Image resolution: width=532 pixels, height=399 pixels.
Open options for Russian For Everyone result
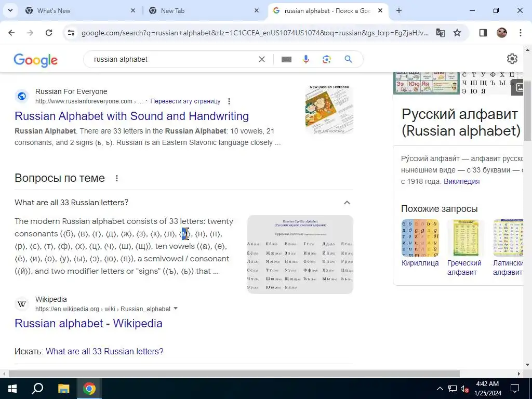(x=229, y=101)
